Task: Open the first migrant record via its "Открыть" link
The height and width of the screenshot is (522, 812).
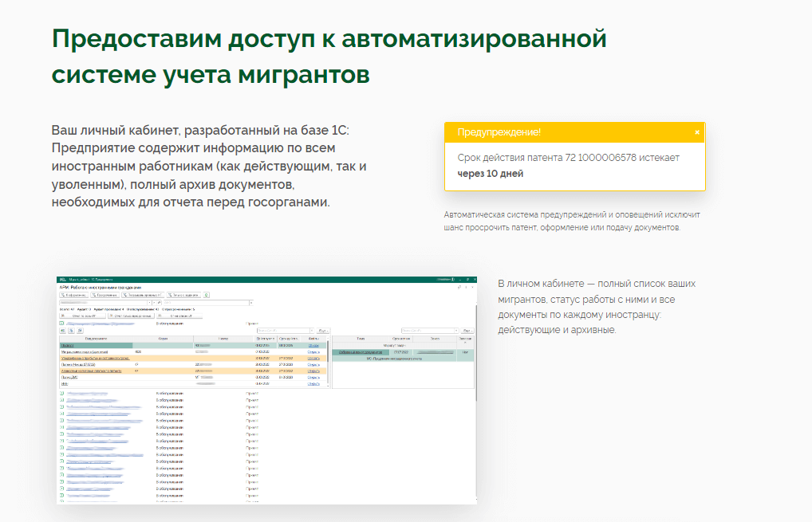Action: pyautogui.click(x=312, y=343)
